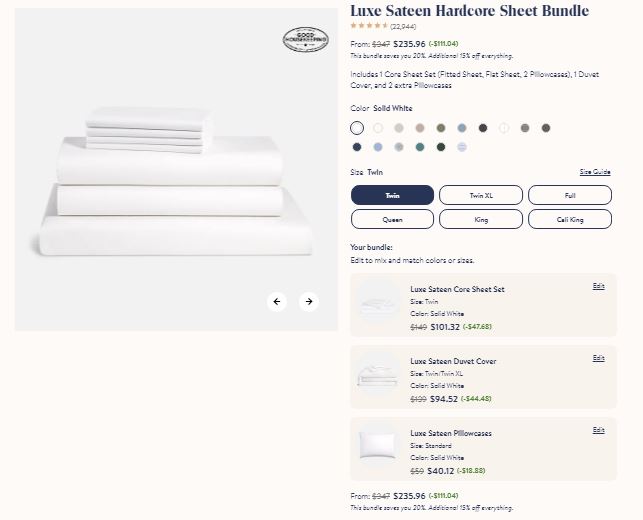This screenshot has height=520, width=643.
Task: Click the Luxe Sateen Duvet Cover thumbnail
Action: pyautogui.click(x=378, y=377)
